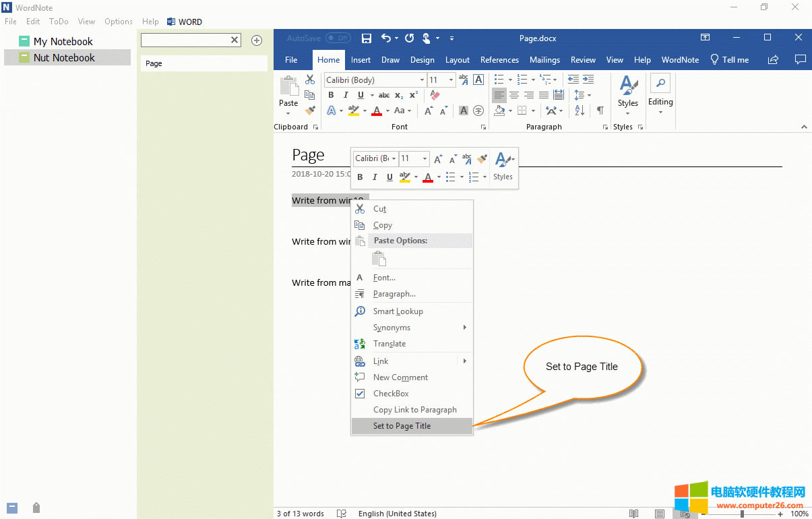The height and width of the screenshot is (519, 812).
Task: Toggle Show/Hide paragraph marks icon
Action: 600,111
